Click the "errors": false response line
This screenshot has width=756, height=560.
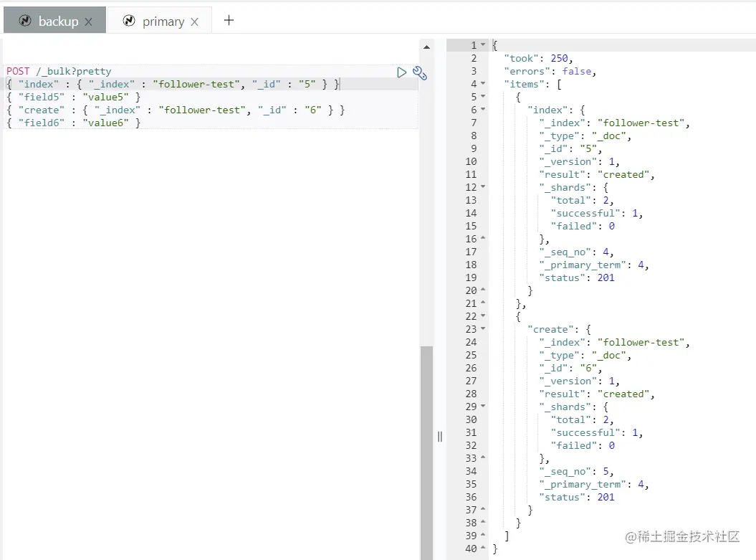coord(550,72)
